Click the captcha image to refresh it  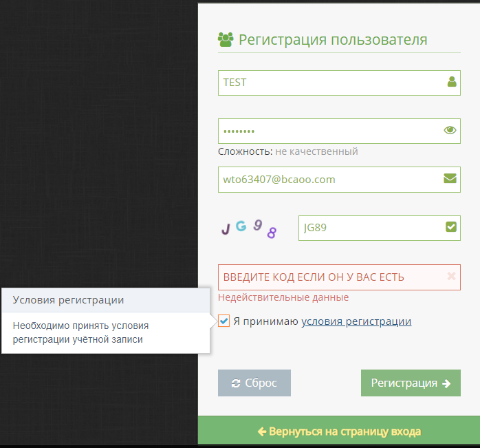point(248,228)
